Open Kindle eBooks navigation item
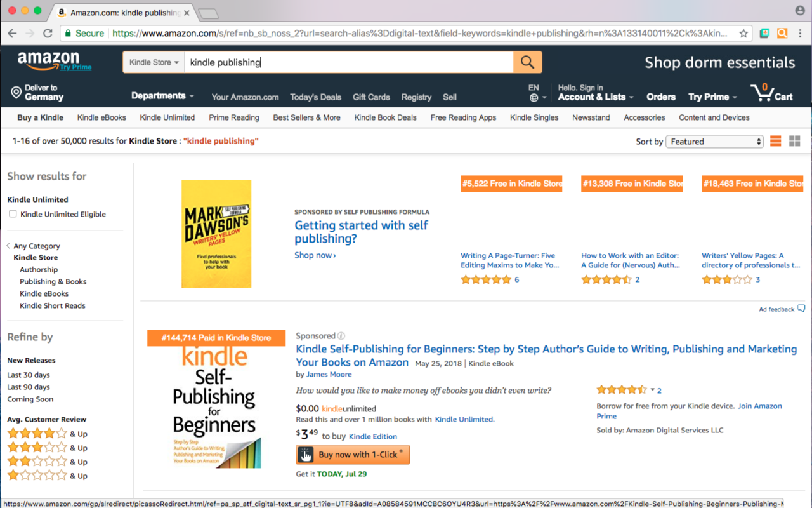Image resolution: width=812 pixels, height=508 pixels. tap(101, 117)
